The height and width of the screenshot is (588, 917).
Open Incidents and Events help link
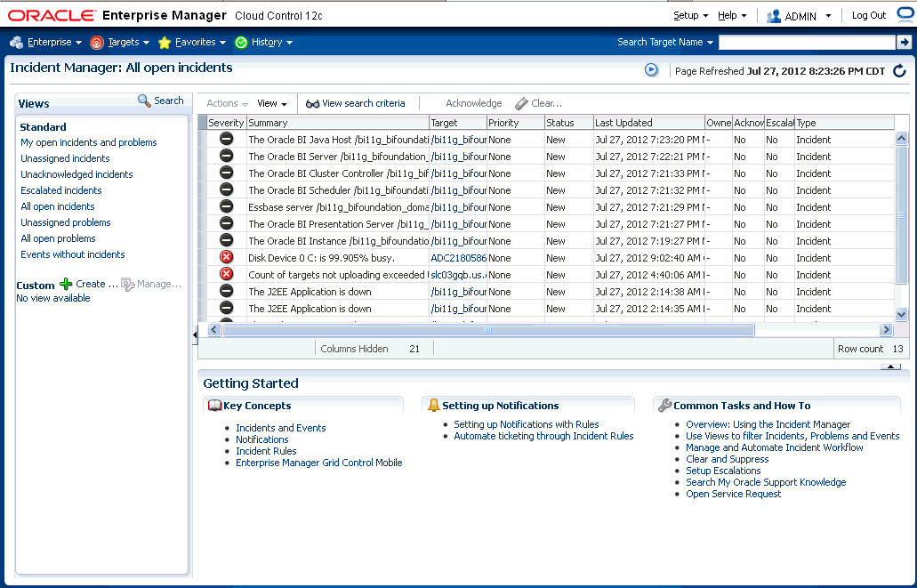point(281,428)
